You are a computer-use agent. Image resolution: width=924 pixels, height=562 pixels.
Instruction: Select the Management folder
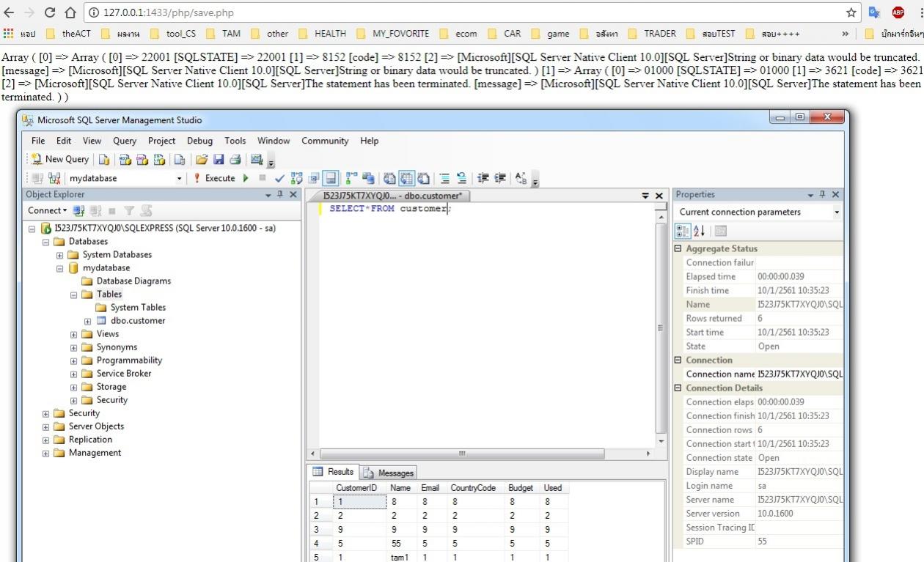(95, 453)
